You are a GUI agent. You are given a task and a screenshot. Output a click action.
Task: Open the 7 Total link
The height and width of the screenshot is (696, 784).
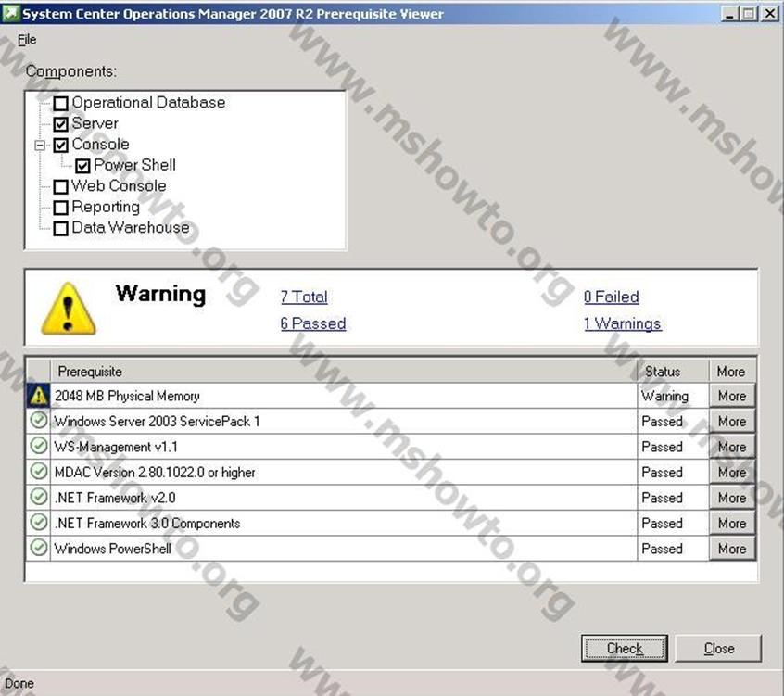[304, 297]
